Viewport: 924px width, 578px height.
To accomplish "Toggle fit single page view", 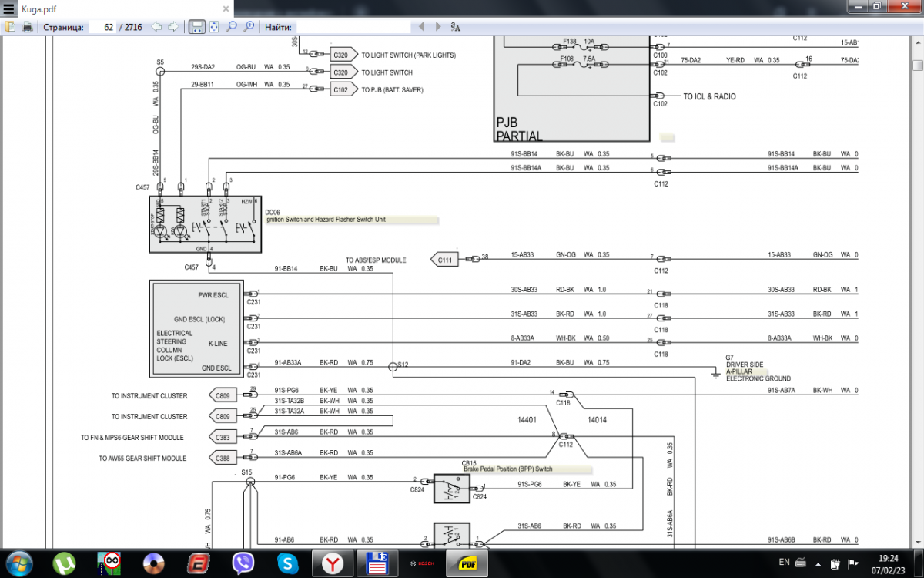I will (214, 27).
